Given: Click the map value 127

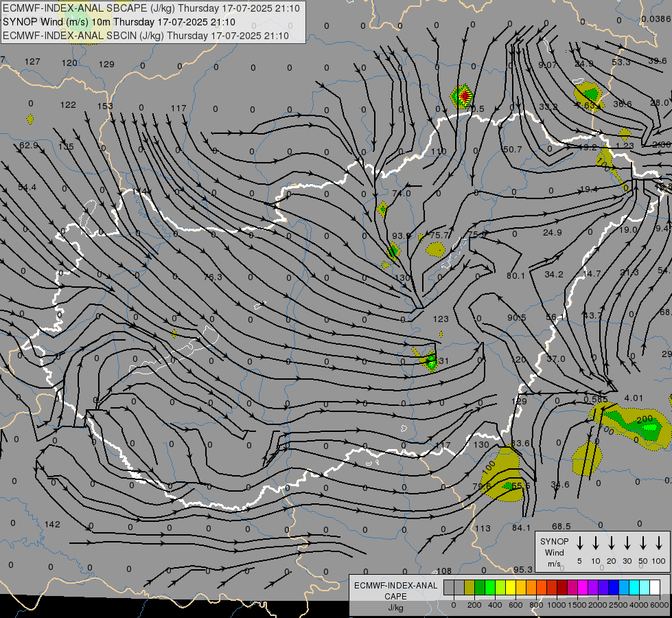Looking at the screenshot, I should point(32,61).
